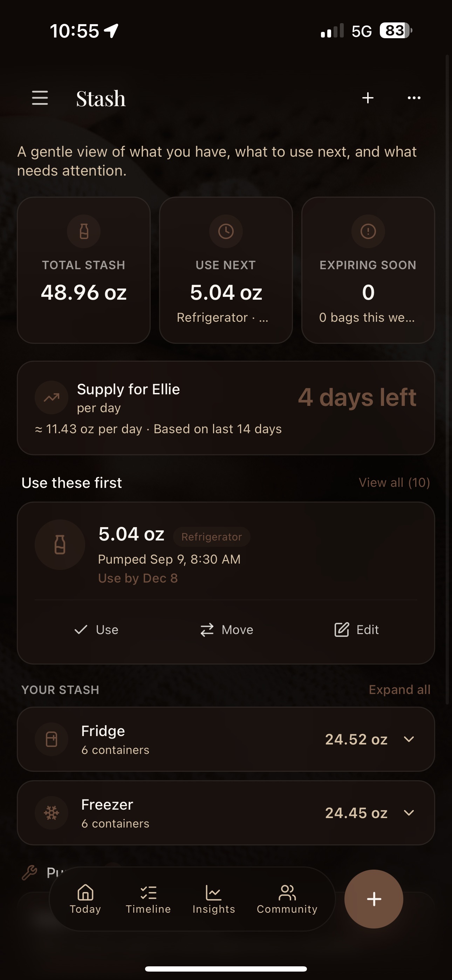Expand the Fridge section chevron
452x980 pixels.
pyautogui.click(x=409, y=739)
